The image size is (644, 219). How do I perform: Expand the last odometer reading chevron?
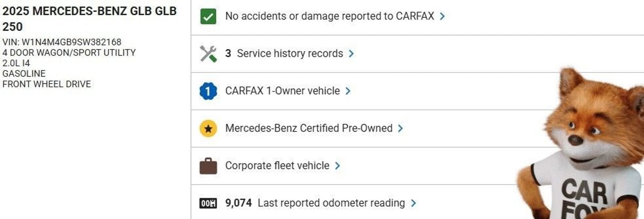click(413, 203)
